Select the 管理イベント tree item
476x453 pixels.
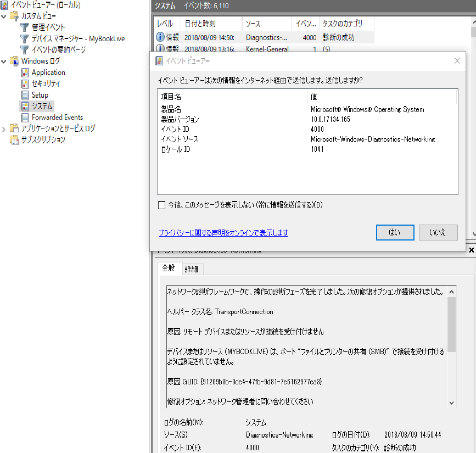pyautogui.click(x=48, y=27)
